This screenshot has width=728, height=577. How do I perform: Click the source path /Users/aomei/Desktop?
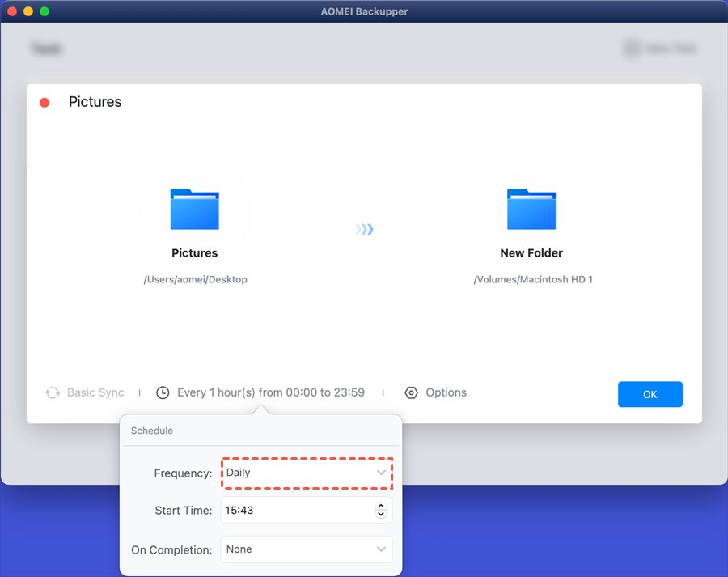(196, 280)
